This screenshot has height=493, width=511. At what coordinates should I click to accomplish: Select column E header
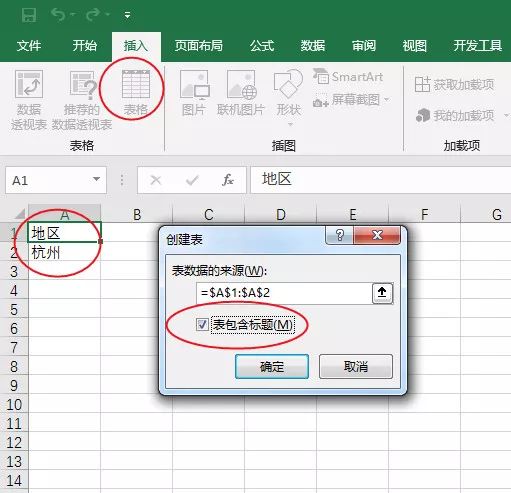352,214
